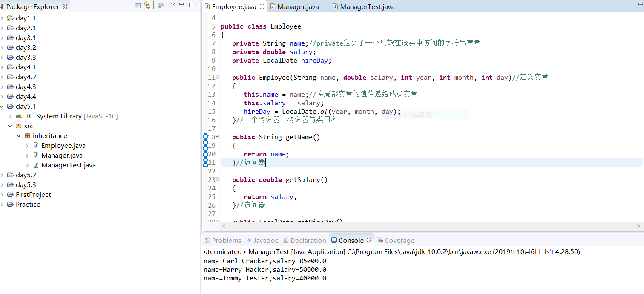Expand the JRE System Library node
The image size is (644, 294).
pos(10,116)
